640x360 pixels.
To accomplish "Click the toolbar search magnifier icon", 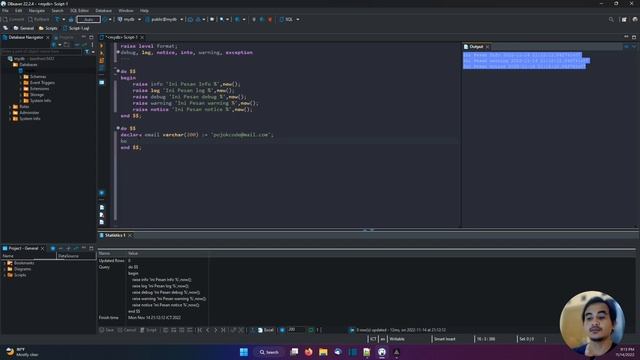I will [611, 19].
